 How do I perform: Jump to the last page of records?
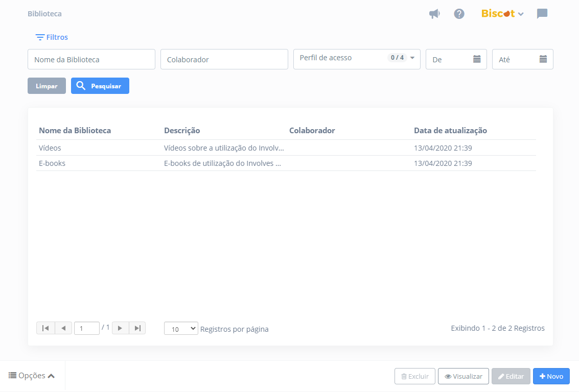tap(137, 328)
